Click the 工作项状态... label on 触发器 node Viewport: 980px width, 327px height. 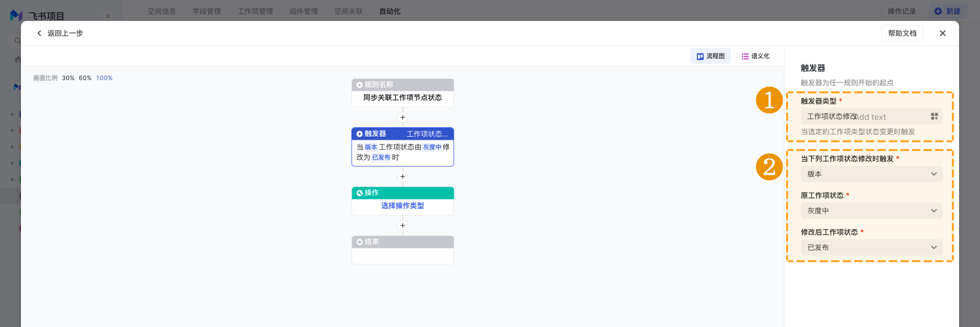click(427, 134)
